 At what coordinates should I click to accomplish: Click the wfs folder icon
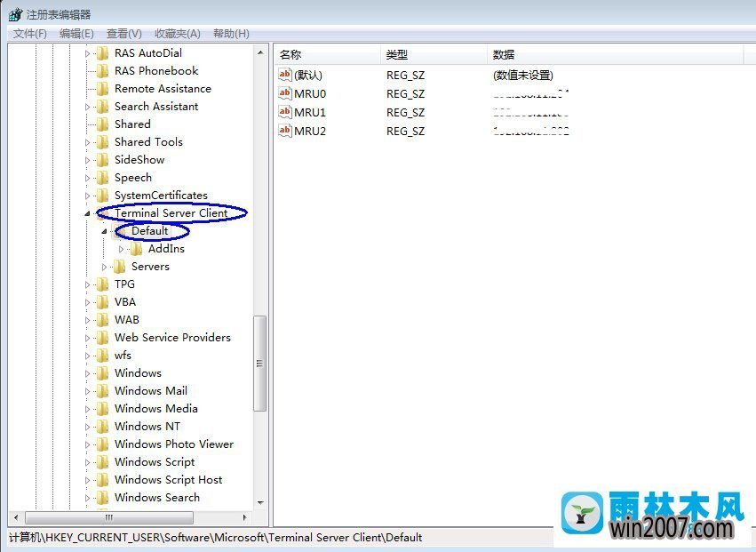tap(103, 356)
